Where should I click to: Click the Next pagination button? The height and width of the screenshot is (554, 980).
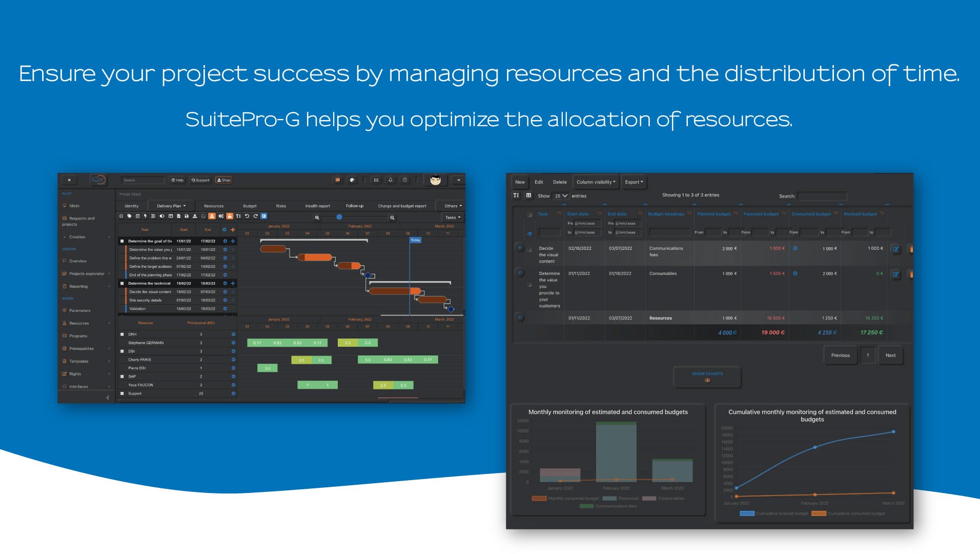(x=891, y=355)
